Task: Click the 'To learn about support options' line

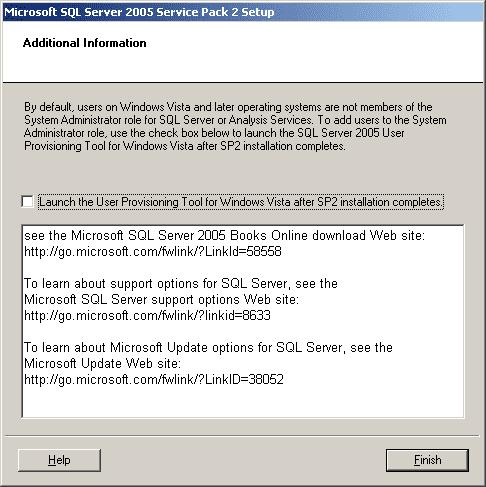Action: 181,283
